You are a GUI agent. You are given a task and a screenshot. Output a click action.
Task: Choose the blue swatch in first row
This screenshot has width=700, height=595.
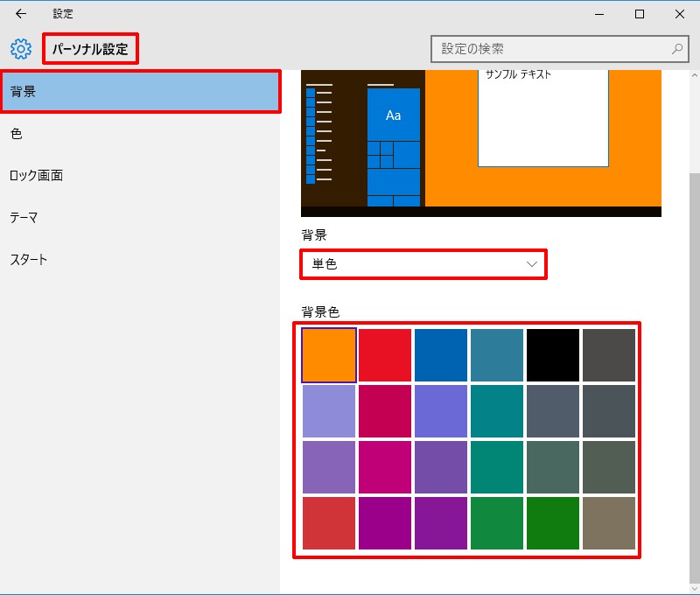coord(441,355)
